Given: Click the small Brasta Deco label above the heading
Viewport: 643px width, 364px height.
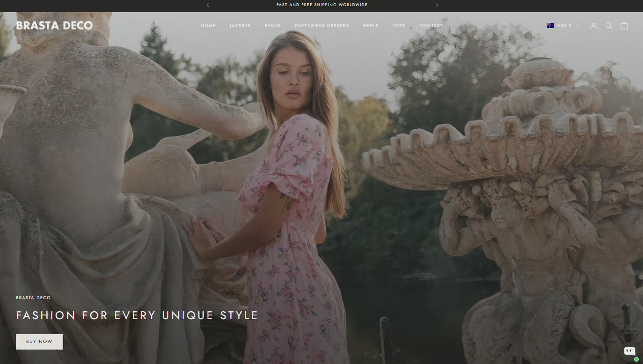Looking at the screenshot, I should click(x=33, y=298).
